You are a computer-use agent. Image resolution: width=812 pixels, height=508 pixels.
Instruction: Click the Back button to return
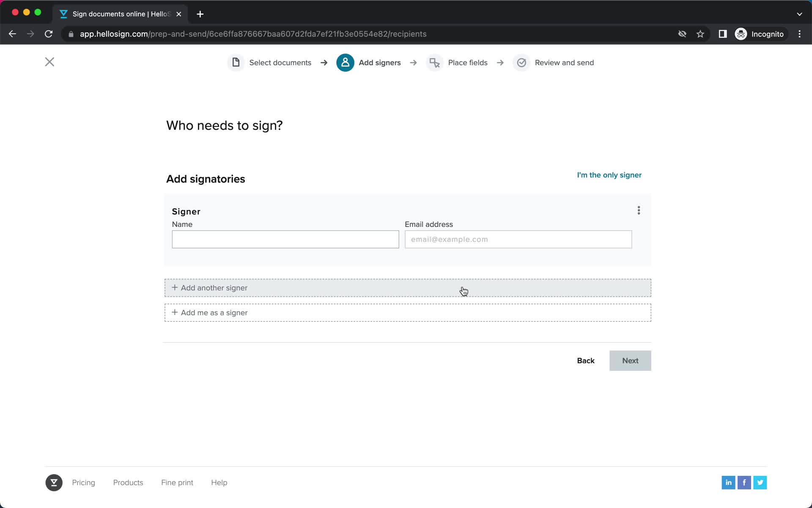coord(586,361)
